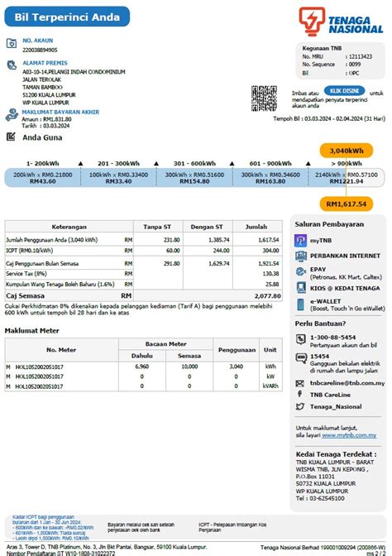Select the 301 - 600kWh tariff segment
This screenshot has height=556, width=392.
click(194, 177)
